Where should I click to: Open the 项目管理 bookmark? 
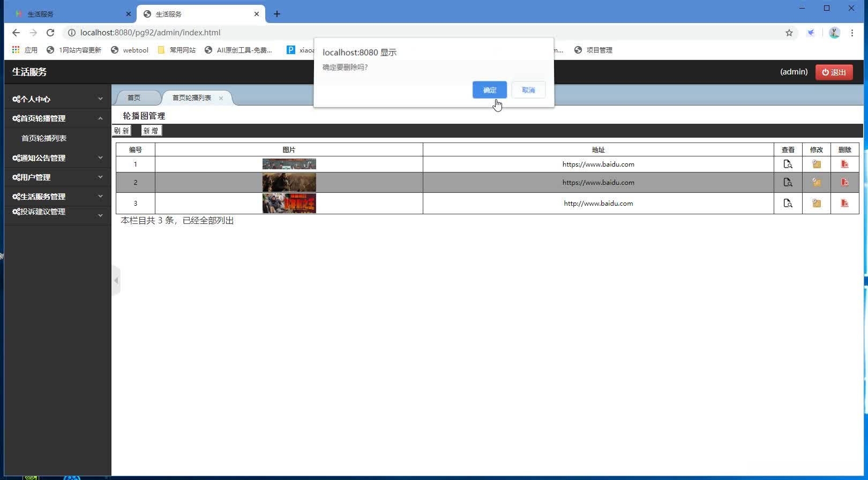point(593,50)
